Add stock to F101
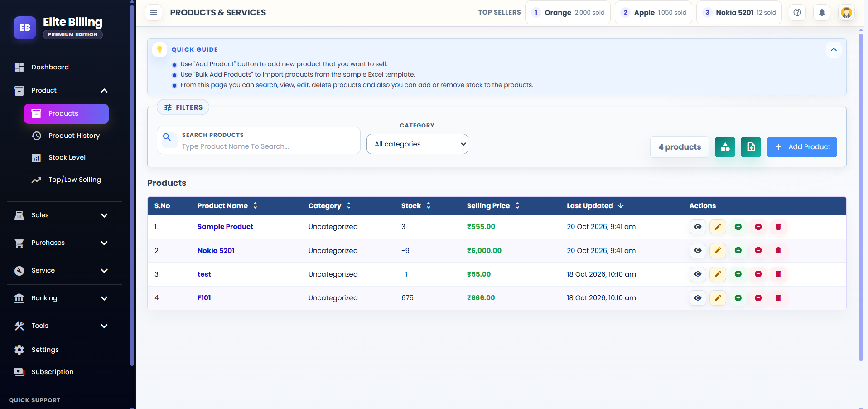 pos(738,298)
